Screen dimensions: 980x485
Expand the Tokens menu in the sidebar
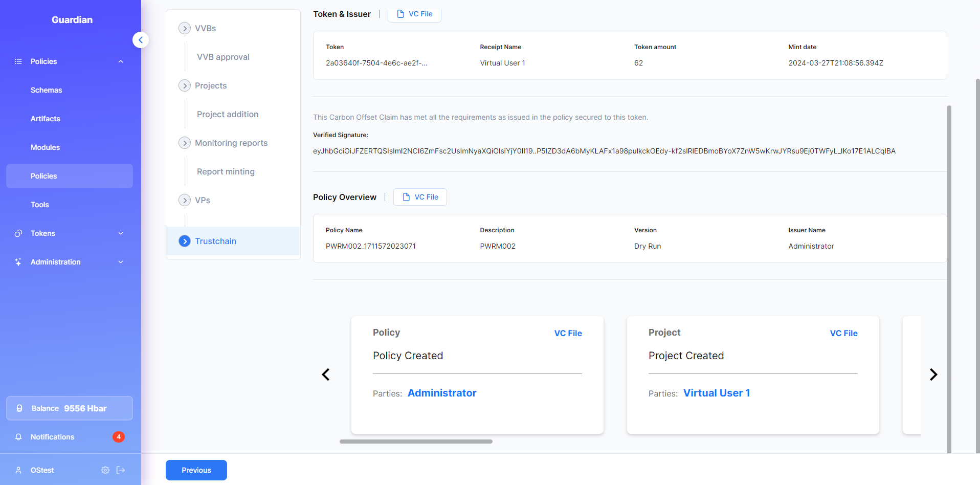(121, 233)
